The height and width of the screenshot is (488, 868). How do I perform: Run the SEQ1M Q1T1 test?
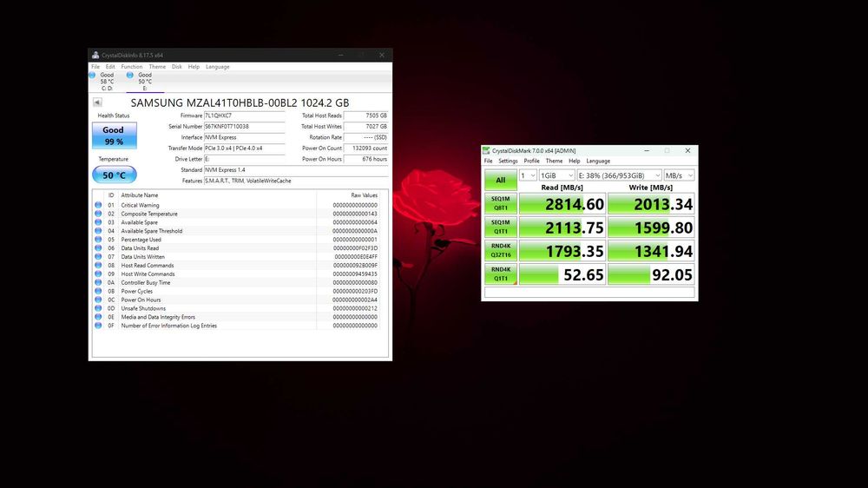click(x=501, y=228)
